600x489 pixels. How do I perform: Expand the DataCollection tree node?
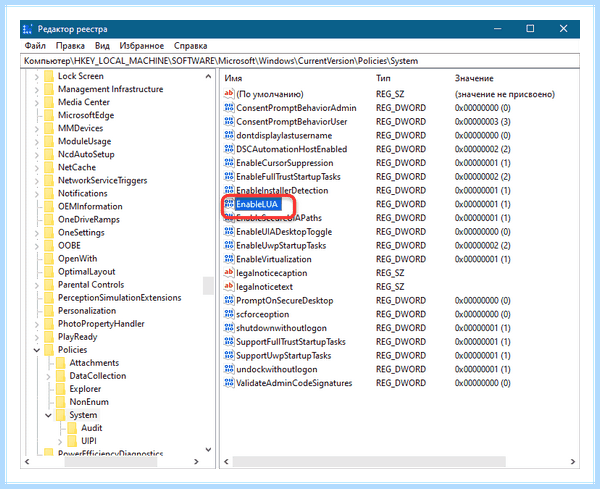tap(48, 377)
